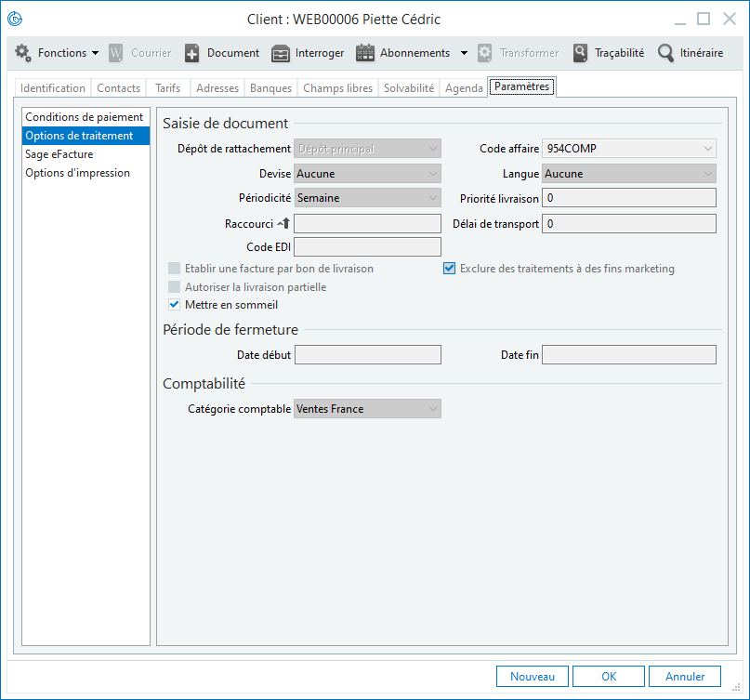Click the Traçabilité toolbar icon

[x=580, y=53]
